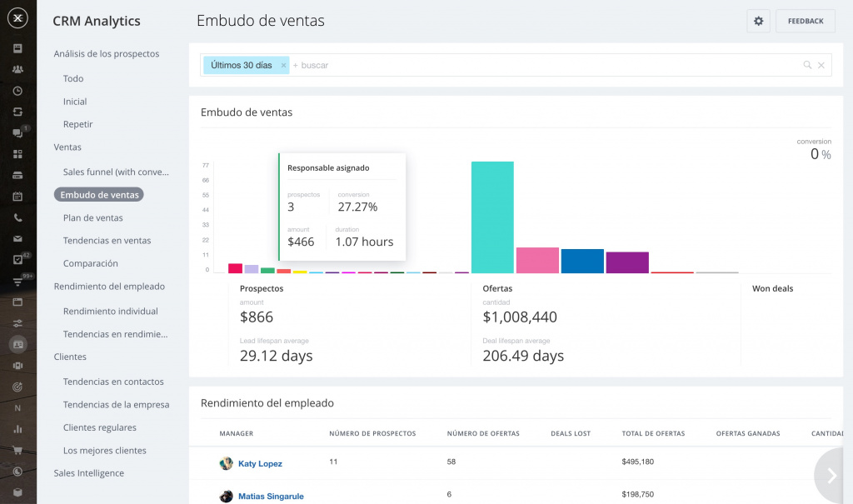Collapse the 'Clientes' sidebar section

[x=70, y=357]
